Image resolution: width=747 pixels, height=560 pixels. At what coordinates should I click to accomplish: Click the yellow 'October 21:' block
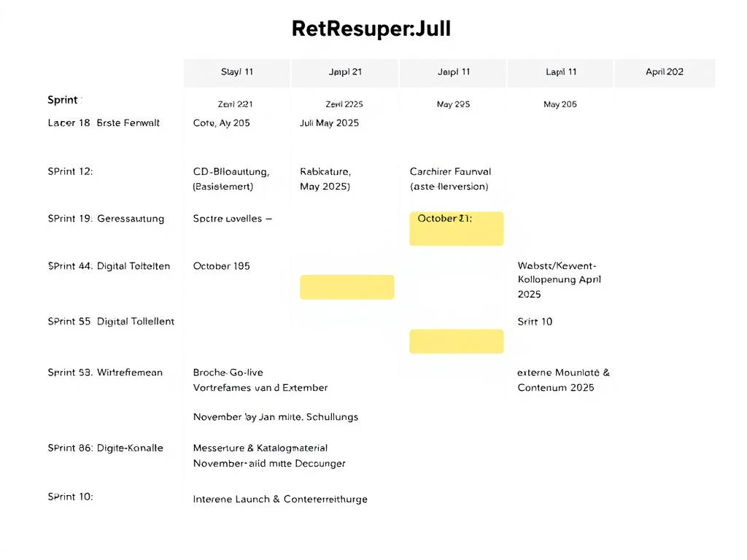click(x=457, y=228)
